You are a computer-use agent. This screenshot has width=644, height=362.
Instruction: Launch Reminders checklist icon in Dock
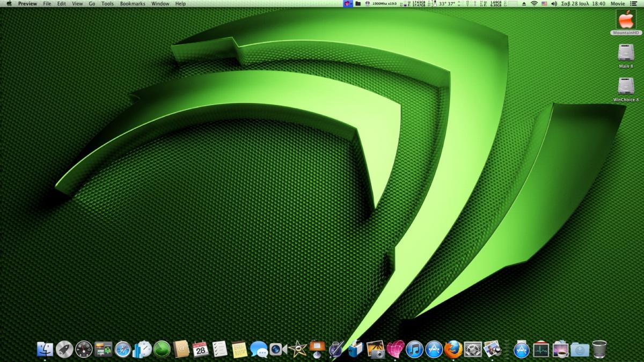click(220, 349)
